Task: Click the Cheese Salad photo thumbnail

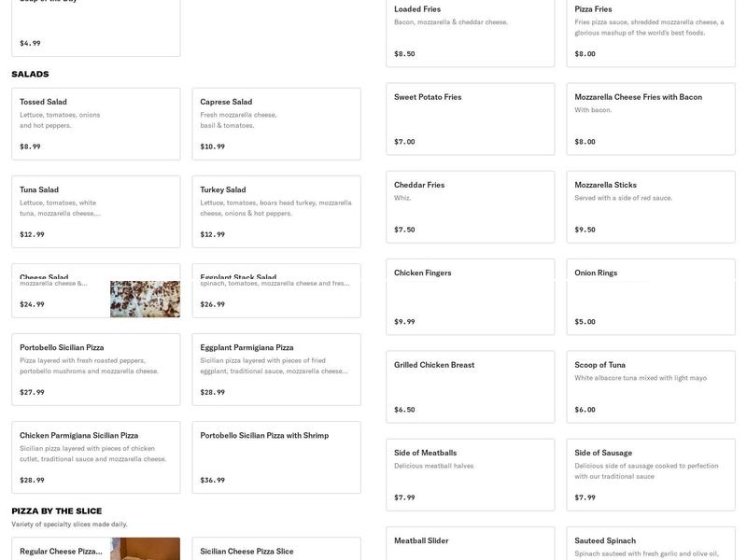Action: 145,299
